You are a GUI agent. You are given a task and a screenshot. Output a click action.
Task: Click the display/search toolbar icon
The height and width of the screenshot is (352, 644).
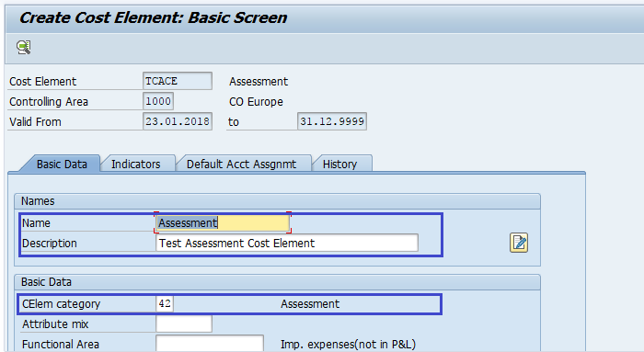(x=24, y=47)
